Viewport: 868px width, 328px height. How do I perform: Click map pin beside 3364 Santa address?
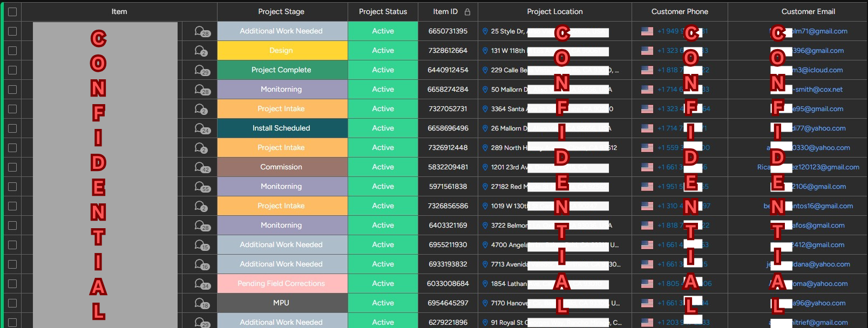coord(485,109)
